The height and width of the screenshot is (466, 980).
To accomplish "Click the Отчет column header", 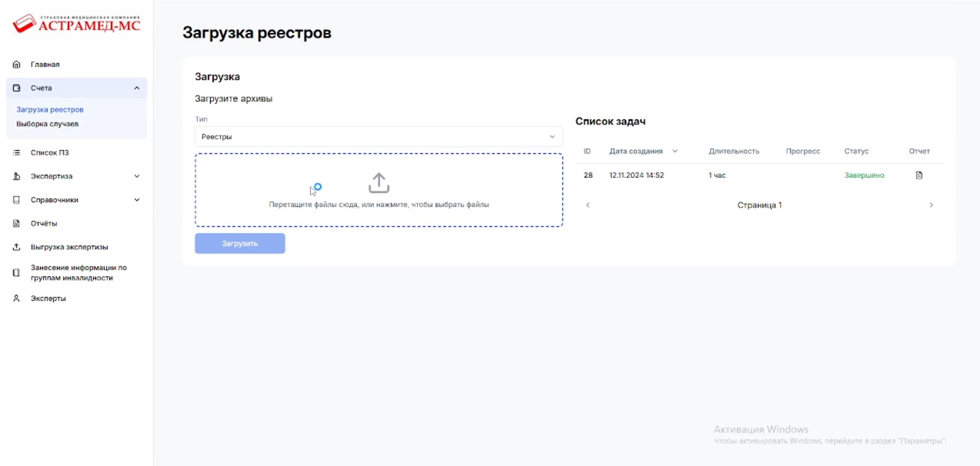I will pos(919,151).
